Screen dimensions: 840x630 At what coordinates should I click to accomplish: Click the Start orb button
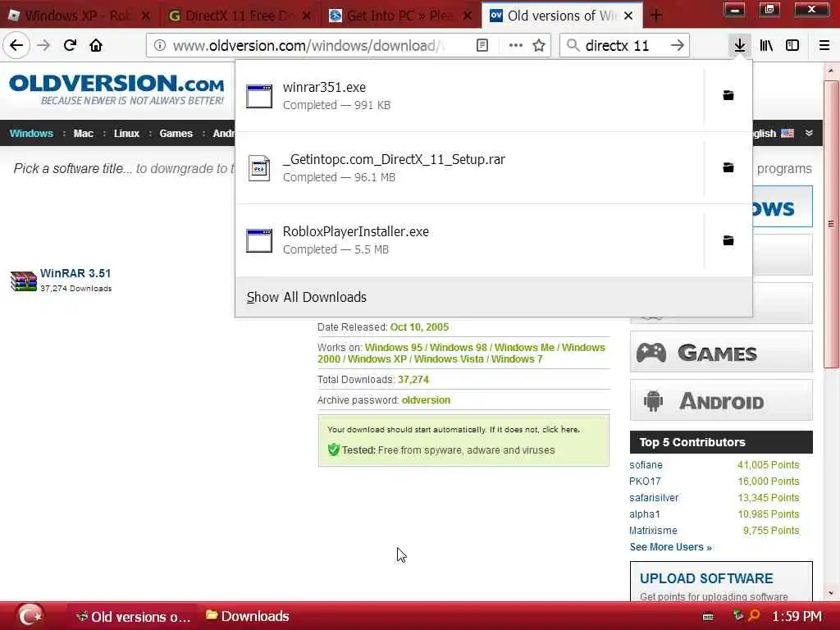[30, 615]
